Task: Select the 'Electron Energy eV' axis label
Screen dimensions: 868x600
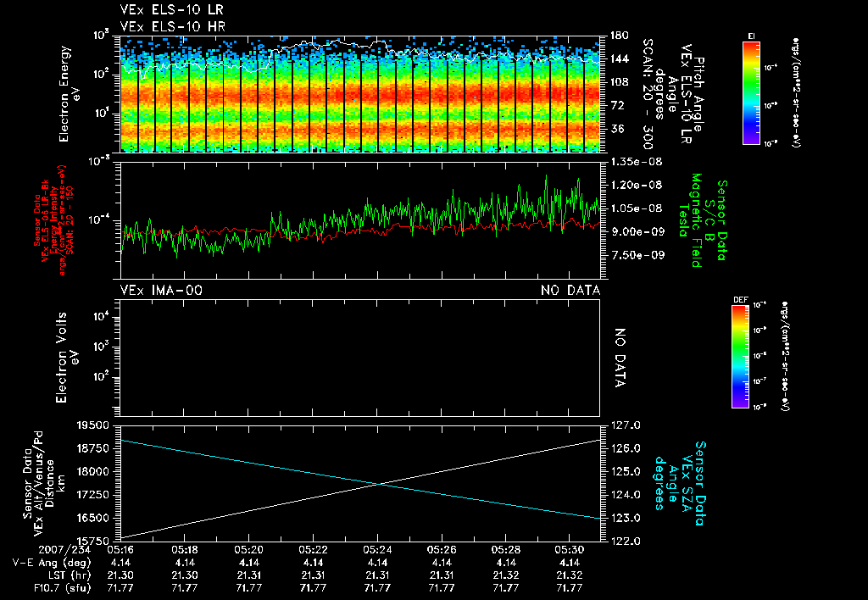Action: (x=70, y=94)
